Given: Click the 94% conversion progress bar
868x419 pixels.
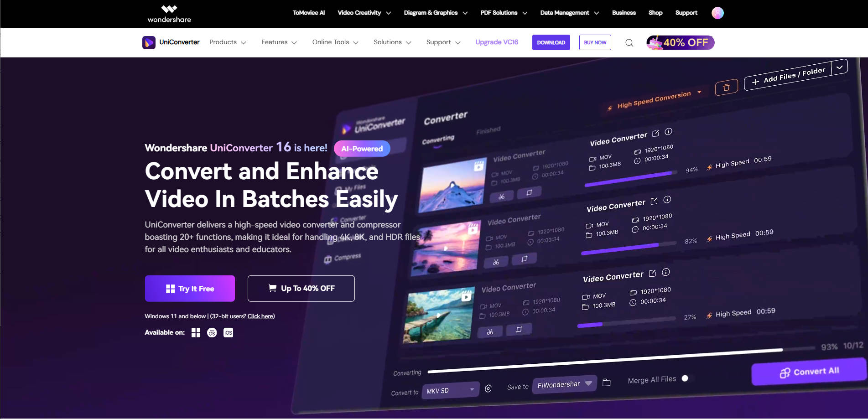Looking at the screenshot, I should (x=630, y=179).
